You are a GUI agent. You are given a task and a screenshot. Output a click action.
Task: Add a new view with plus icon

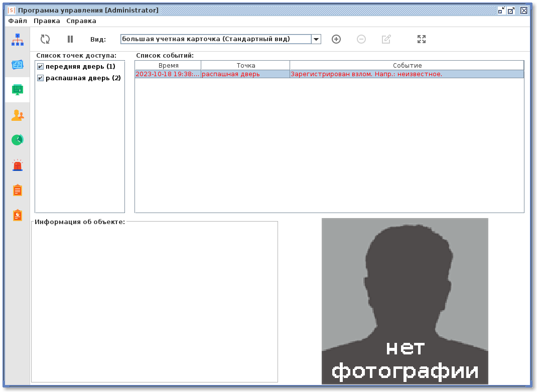336,39
